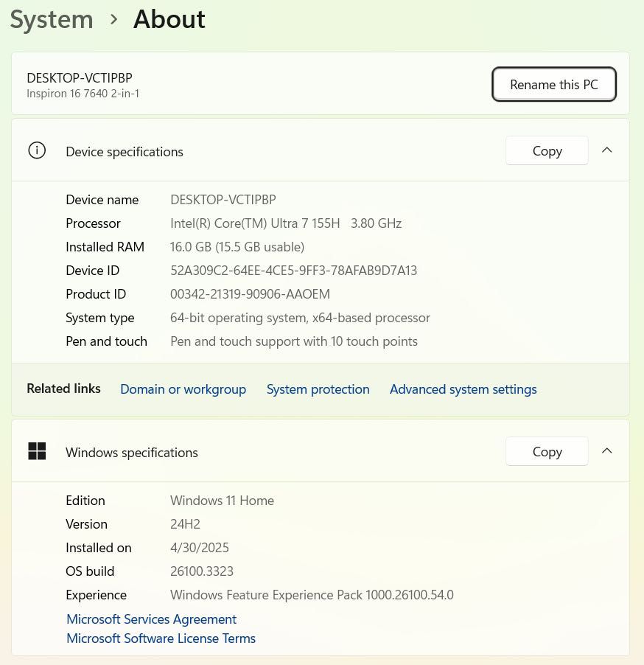Click the Windows 11 Home edition value
Image resolution: width=644 pixels, height=665 pixels.
[222, 501]
